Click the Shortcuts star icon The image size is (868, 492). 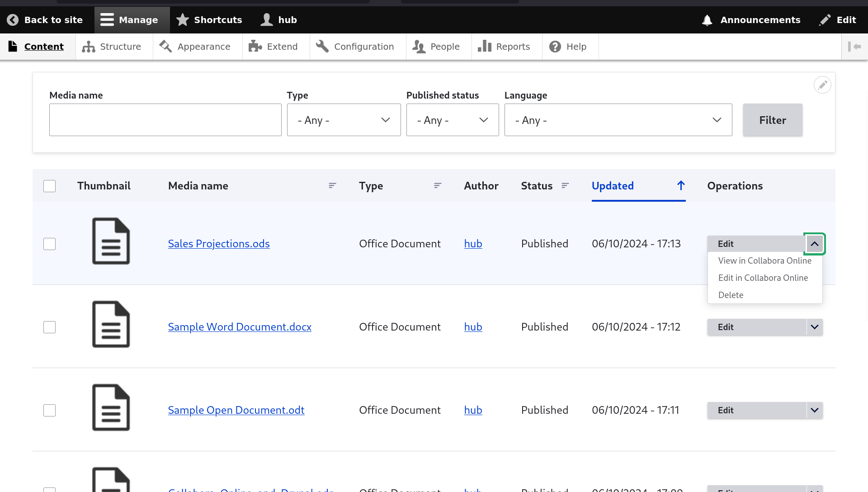(x=183, y=20)
